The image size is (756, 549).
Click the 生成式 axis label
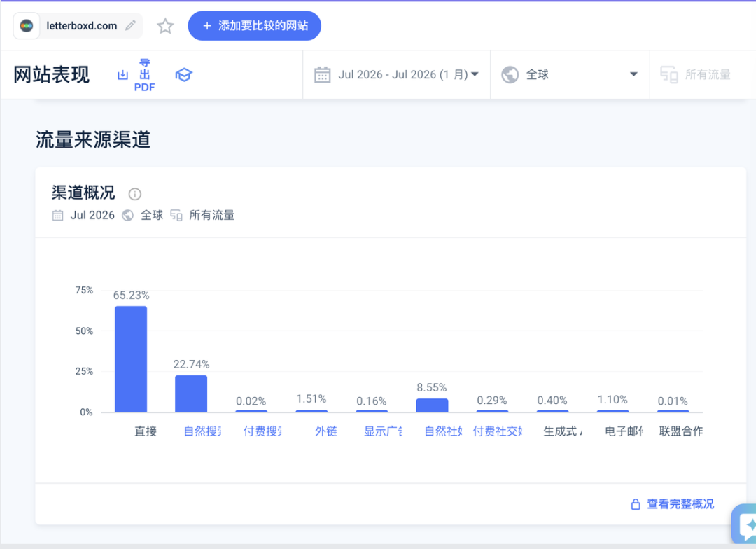(x=563, y=431)
